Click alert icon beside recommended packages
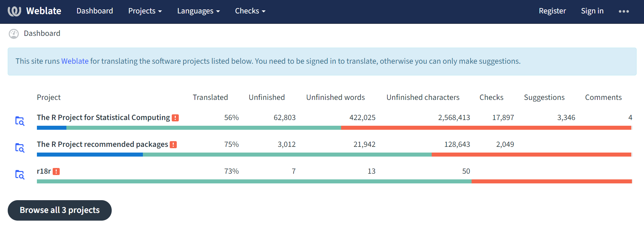 coord(173,145)
